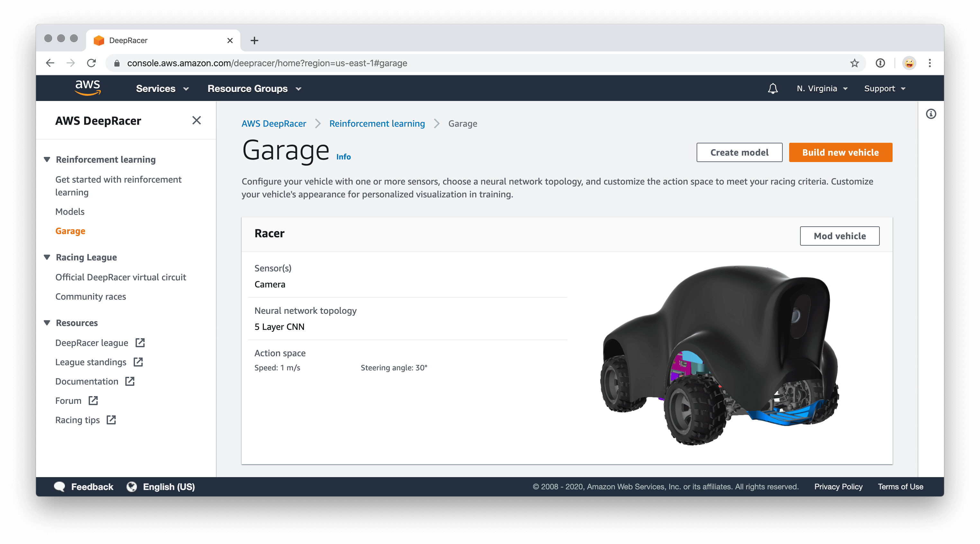This screenshot has height=544, width=980.
Task: Click the 'Steering angle: 30°' text
Action: click(x=394, y=367)
